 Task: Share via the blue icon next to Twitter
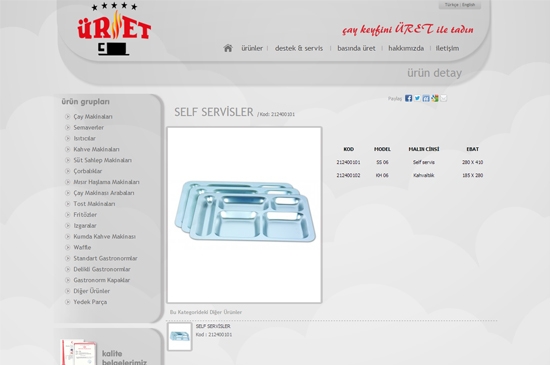click(426, 98)
